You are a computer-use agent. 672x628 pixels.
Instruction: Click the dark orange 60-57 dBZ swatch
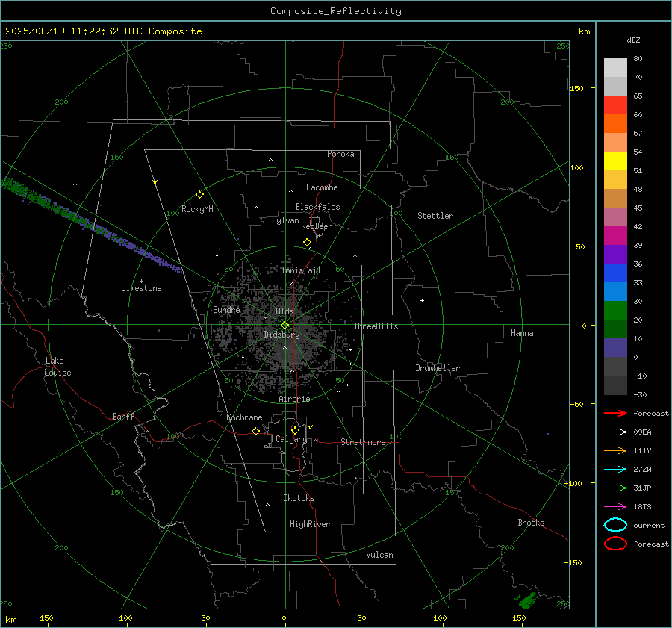pyautogui.click(x=615, y=124)
